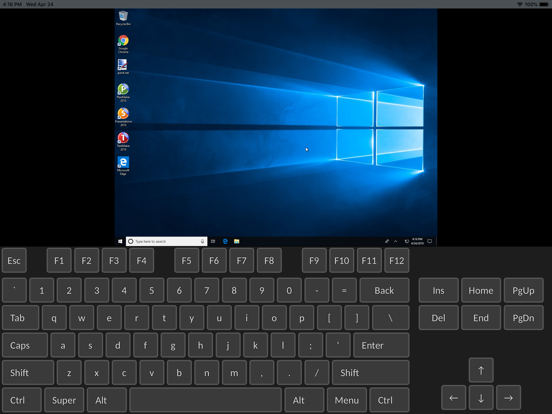Tap the equals sign key
The height and width of the screenshot is (414, 552).
pyautogui.click(x=344, y=290)
